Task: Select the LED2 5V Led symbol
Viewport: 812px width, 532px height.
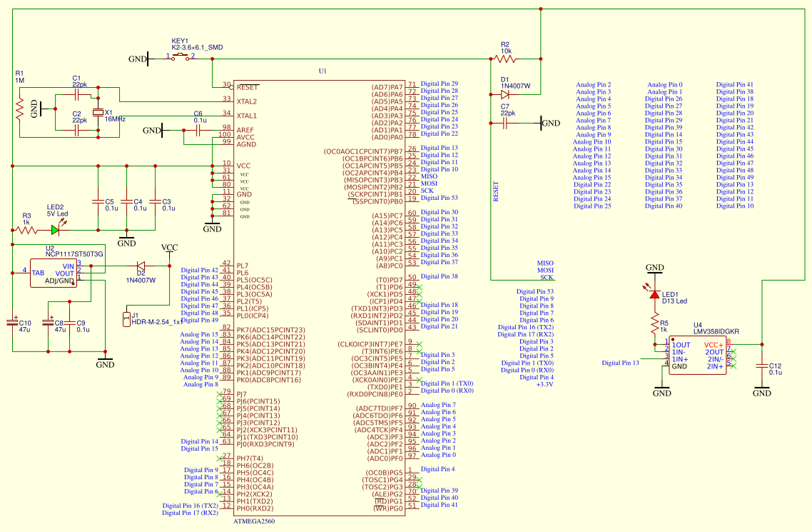Action: [55, 230]
